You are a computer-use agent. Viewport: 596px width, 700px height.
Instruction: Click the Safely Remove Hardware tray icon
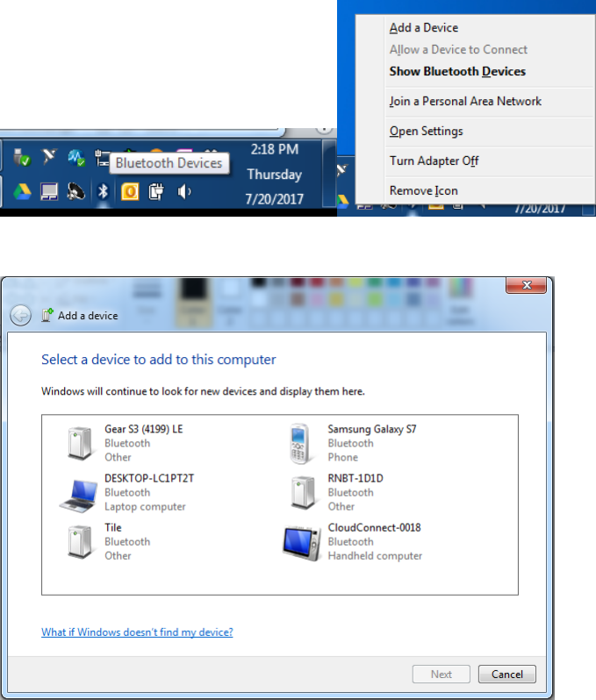click(x=21, y=157)
